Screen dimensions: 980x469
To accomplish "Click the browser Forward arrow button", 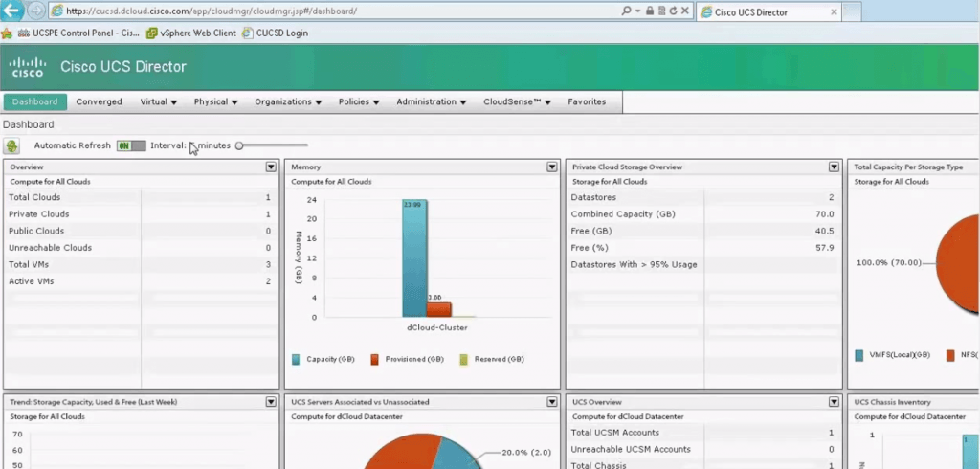I will [x=36, y=11].
